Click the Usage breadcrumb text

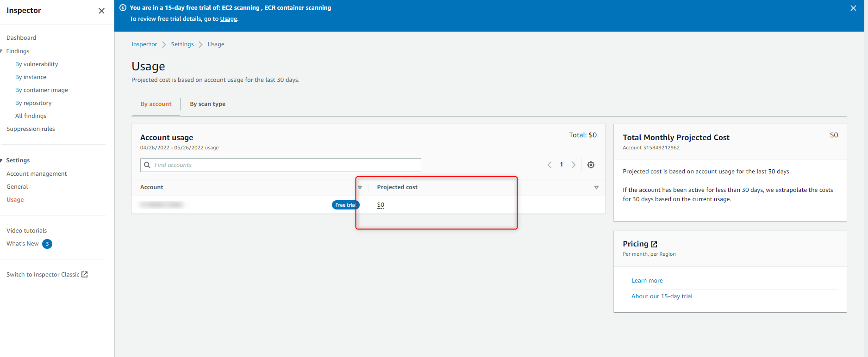[216, 44]
